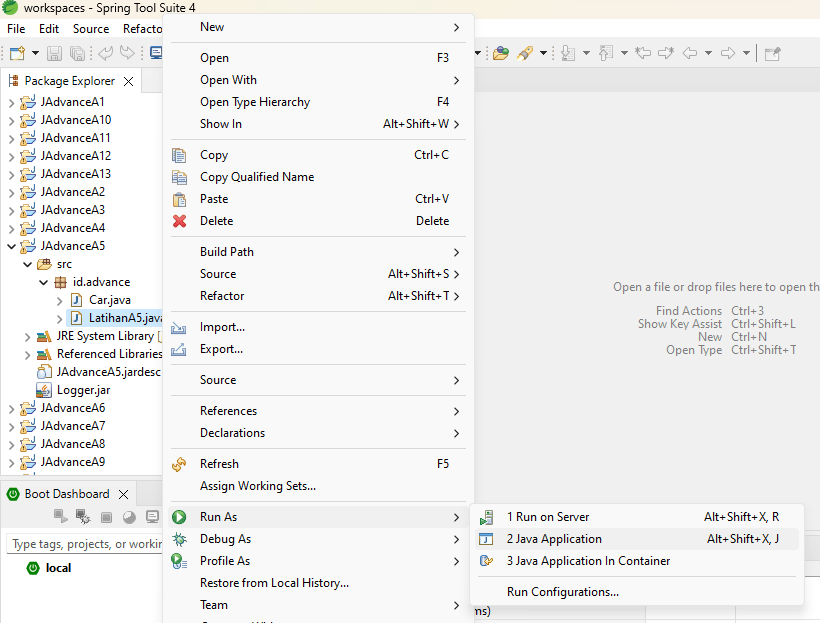Viewport: 820px width, 623px height.
Task: Open Search dropdown arrow in toolbar
Action: (x=543, y=53)
